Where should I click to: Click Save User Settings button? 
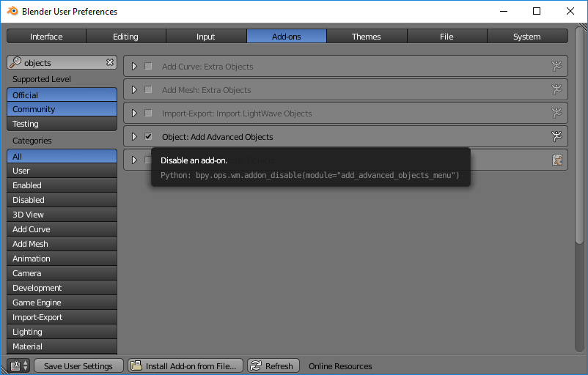point(78,365)
